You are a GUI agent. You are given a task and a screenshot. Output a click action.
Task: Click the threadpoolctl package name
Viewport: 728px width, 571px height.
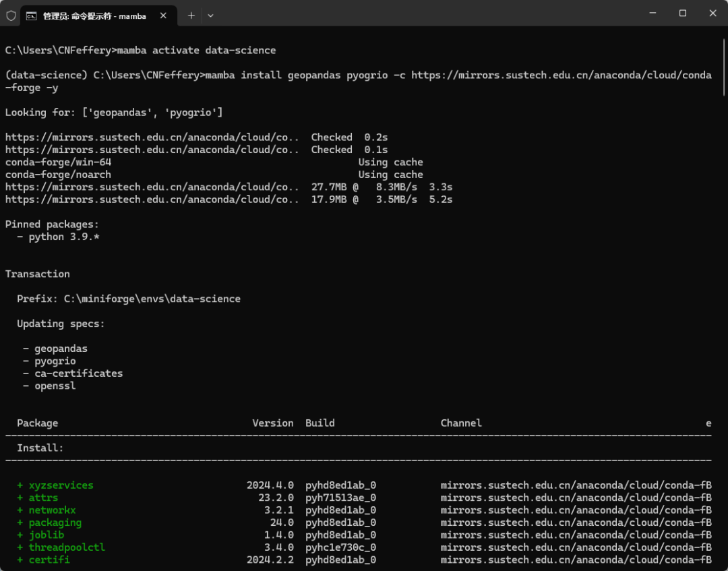tap(67, 547)
